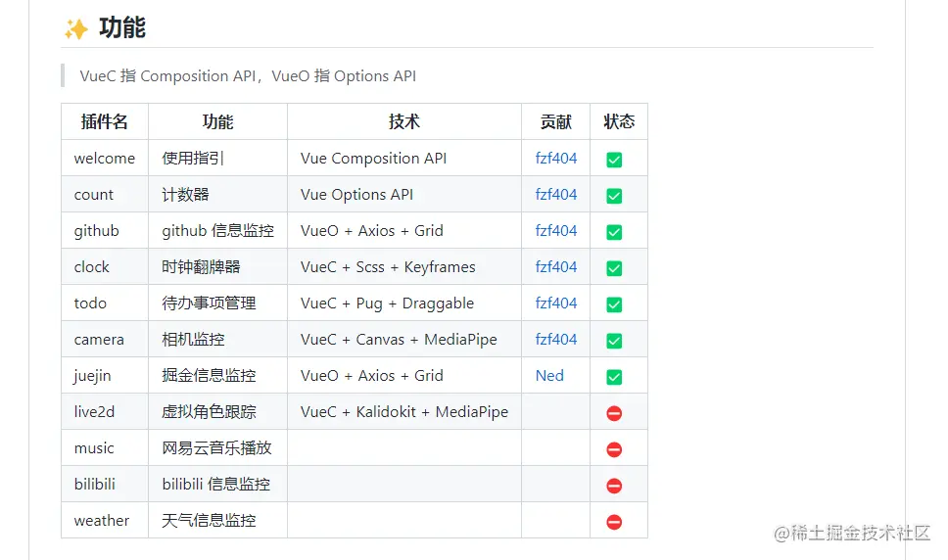Open the Ned contributor link
The width and height of the screenshot is (948, 560).
click(x=549, y=376)
